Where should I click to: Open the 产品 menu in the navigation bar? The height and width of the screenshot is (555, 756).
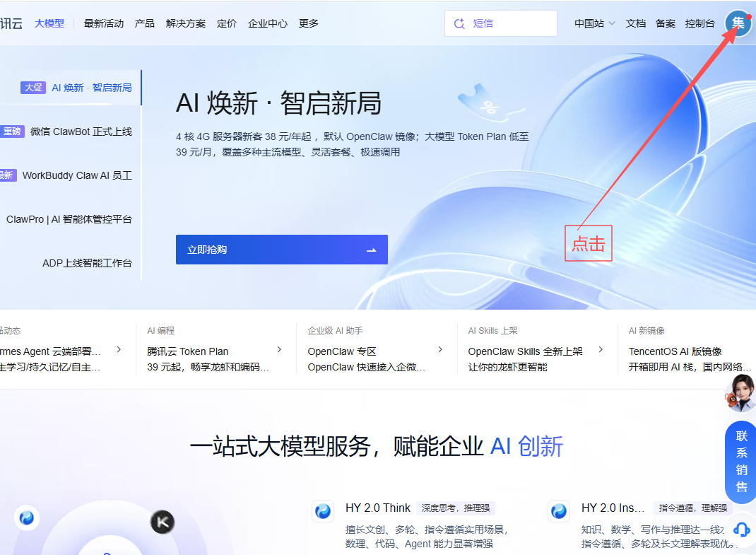point(145,23)
